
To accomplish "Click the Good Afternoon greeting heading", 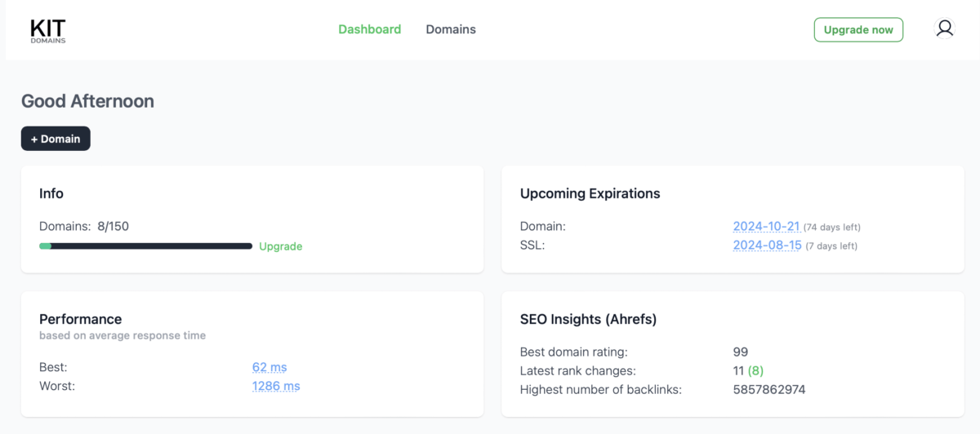I will 87,101.
